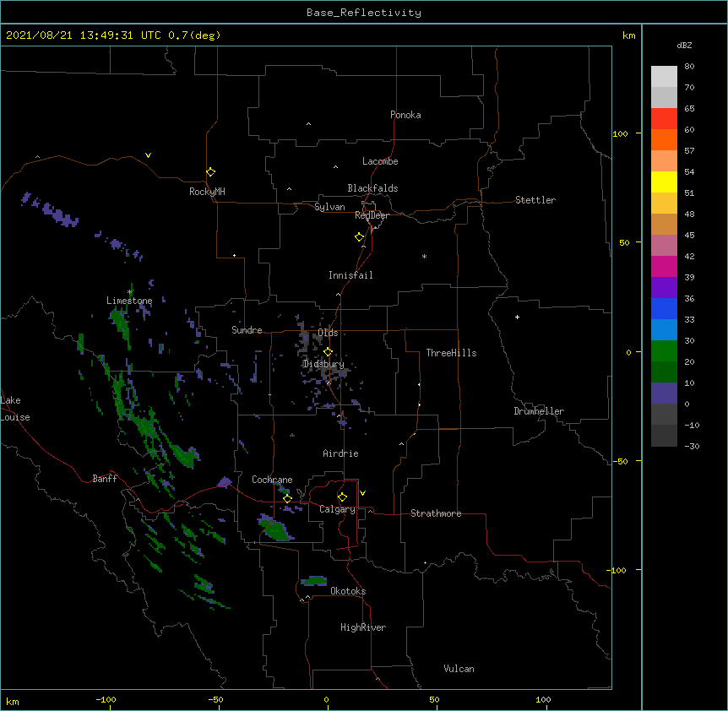Click the ThreeHills city label
Viewport: 728px width, 711px height.
tap(451, 353)
